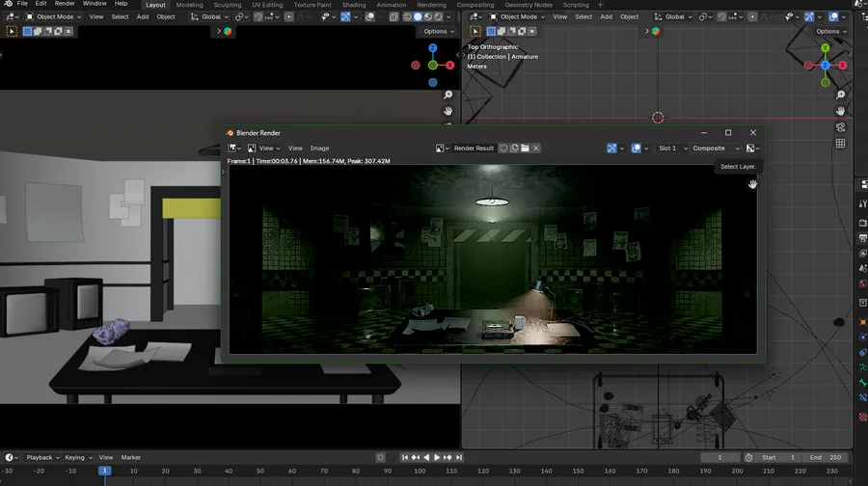
Task: Click the current frame number field
Action: [719, 457]
